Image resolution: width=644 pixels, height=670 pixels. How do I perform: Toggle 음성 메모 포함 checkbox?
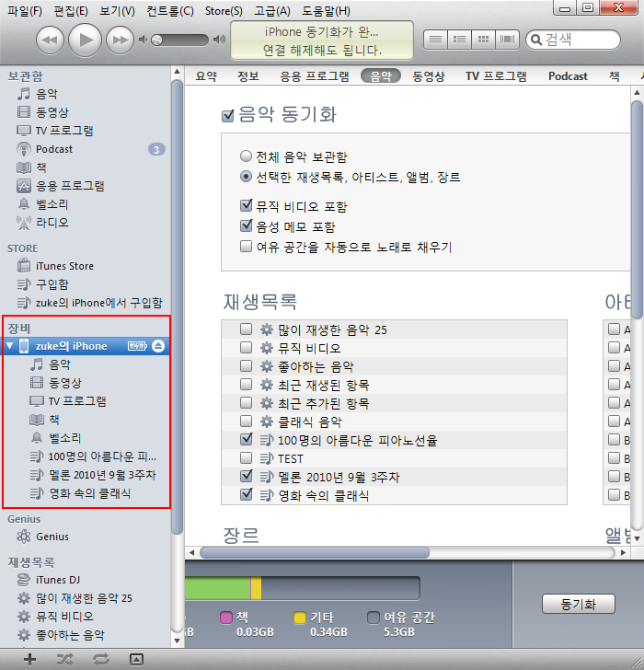(246, 225)
